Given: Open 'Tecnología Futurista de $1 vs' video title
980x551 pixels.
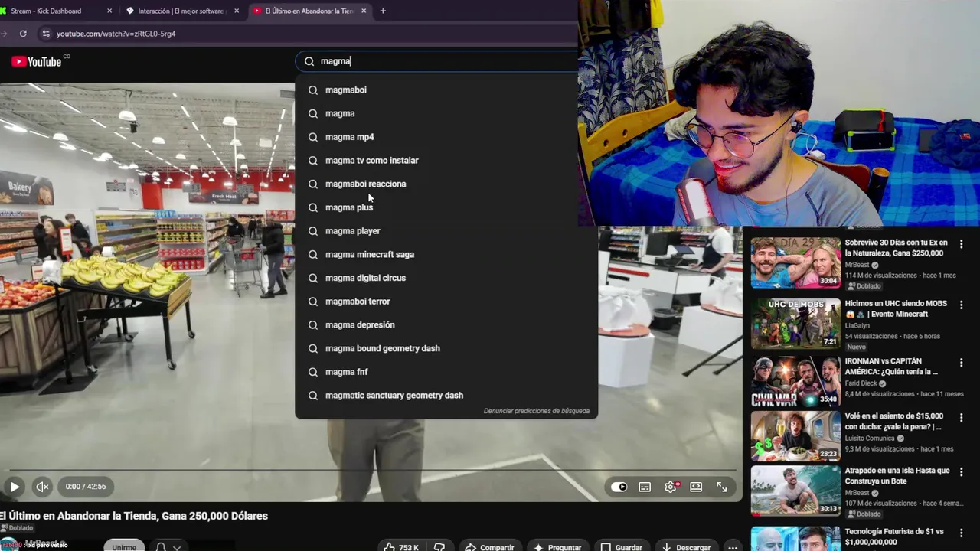Looking at the screenshot, I should point(893,536).
